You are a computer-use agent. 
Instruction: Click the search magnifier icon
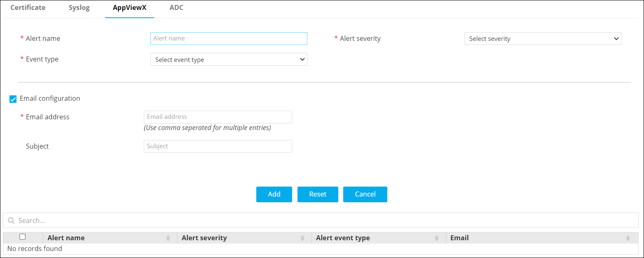point(11,220)
